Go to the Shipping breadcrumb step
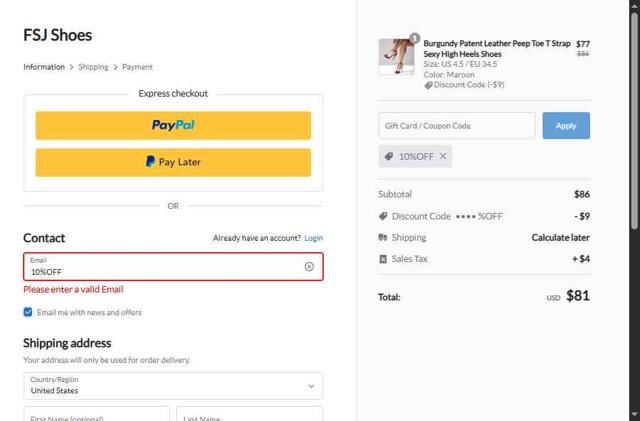This screenshot has height=421, width=640. click(93, 67)
